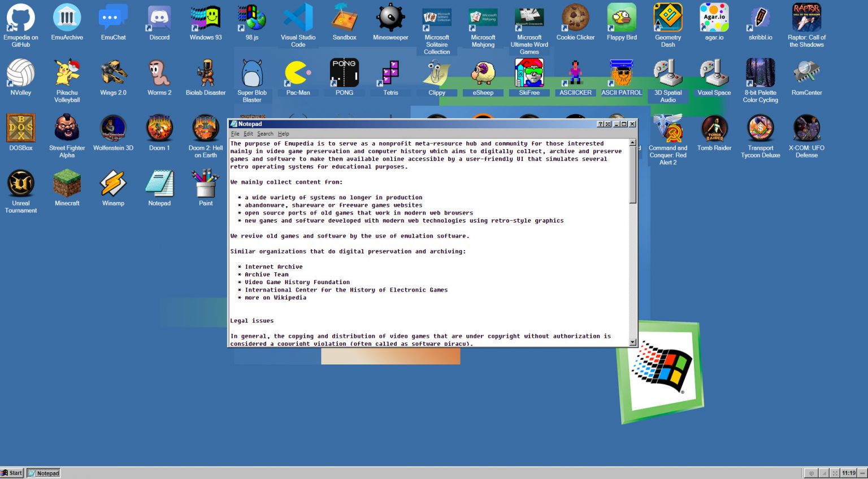The width and height of the screenshot is (868, 479).
Task: Open Visual Studio Code icon
Action: point(298,17)
